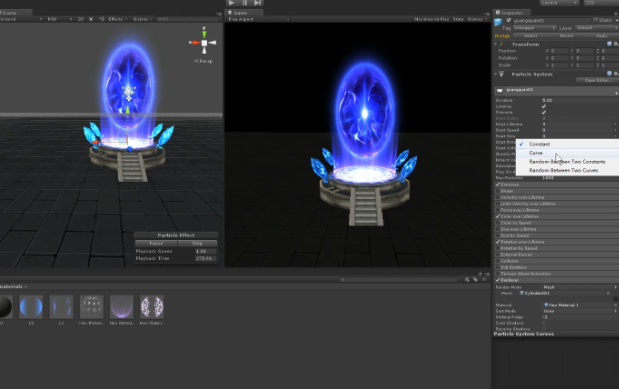Viewport: 619px width, 389px height.
Task: Click the Play button in top toolbar
Action: click(x=231, y=3)
